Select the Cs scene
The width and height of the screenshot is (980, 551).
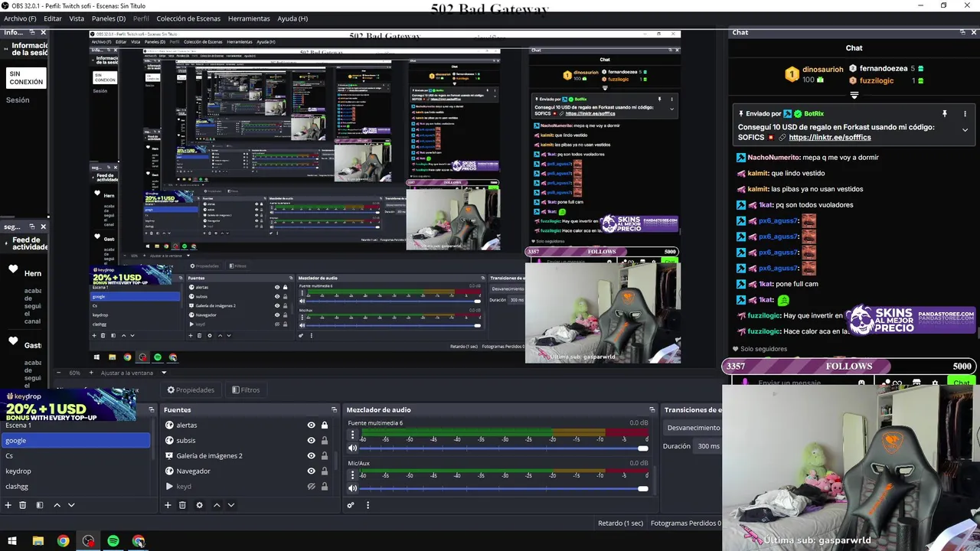pos(75,455)
